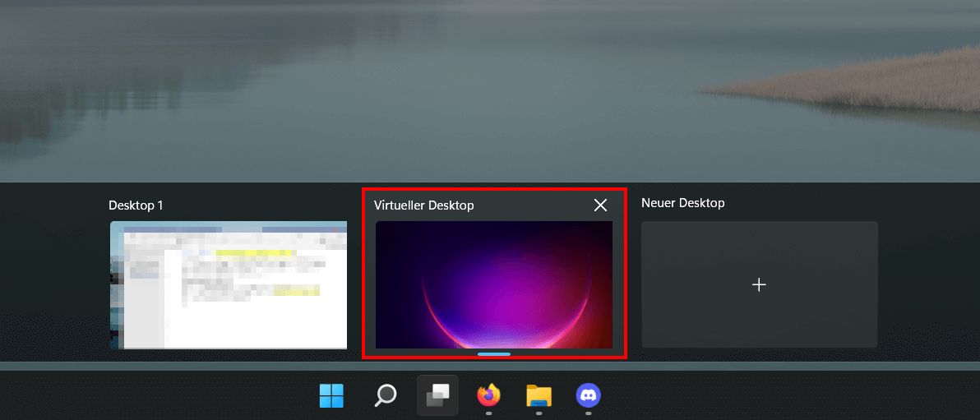Viewport: 980px width, 420px height.
Task: Launch Firefox from the taskbar
Action: pos(488,395)
